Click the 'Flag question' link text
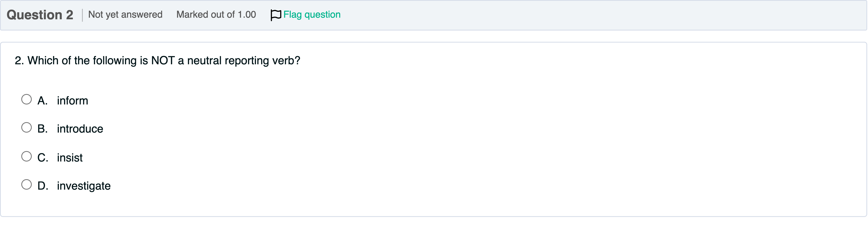 coord(312,14)
